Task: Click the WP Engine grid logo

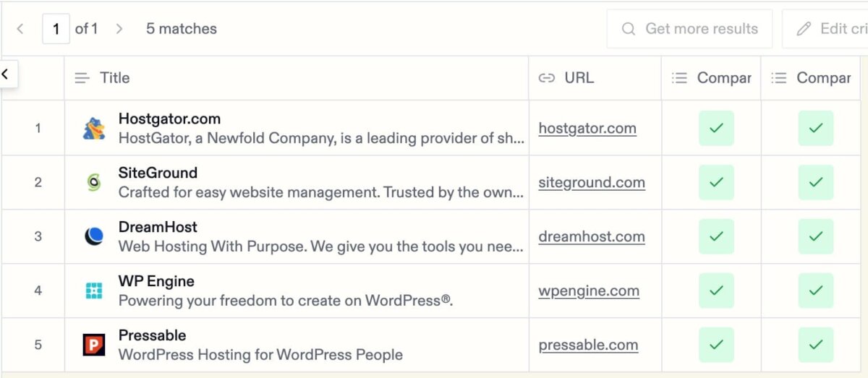Action: click(x=94, y=291)
